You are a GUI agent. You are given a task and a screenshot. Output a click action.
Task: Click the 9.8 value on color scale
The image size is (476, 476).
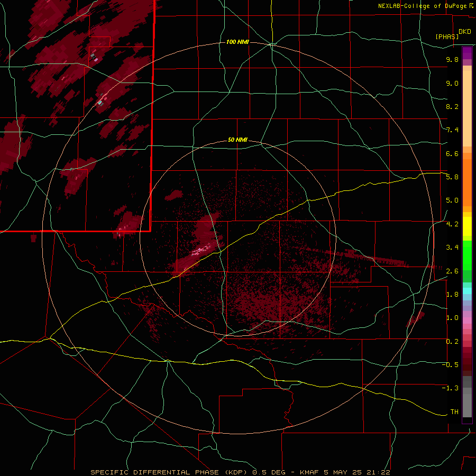[x=452, y=59]
